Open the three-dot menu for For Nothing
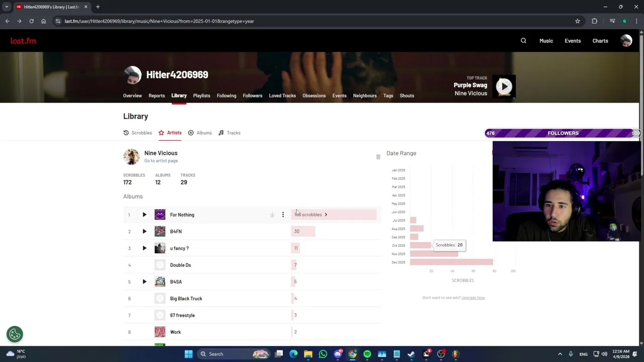Image resolution: width=644 pixels, height=362 pixels. coord(283,215)
